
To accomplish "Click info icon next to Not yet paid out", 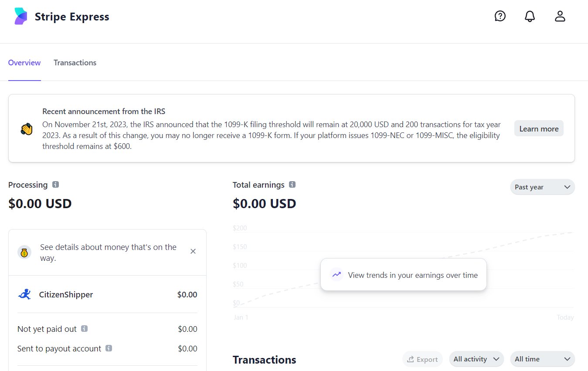I will point(85,329).
